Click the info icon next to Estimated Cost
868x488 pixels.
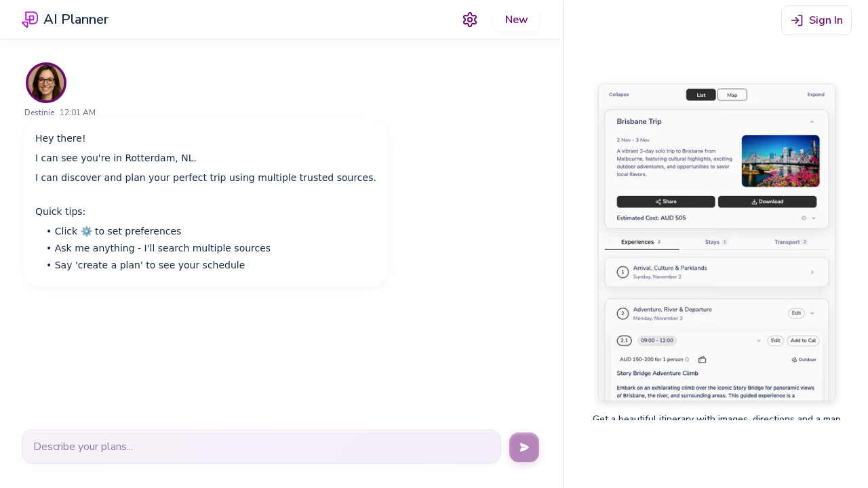tap(803, 218)
